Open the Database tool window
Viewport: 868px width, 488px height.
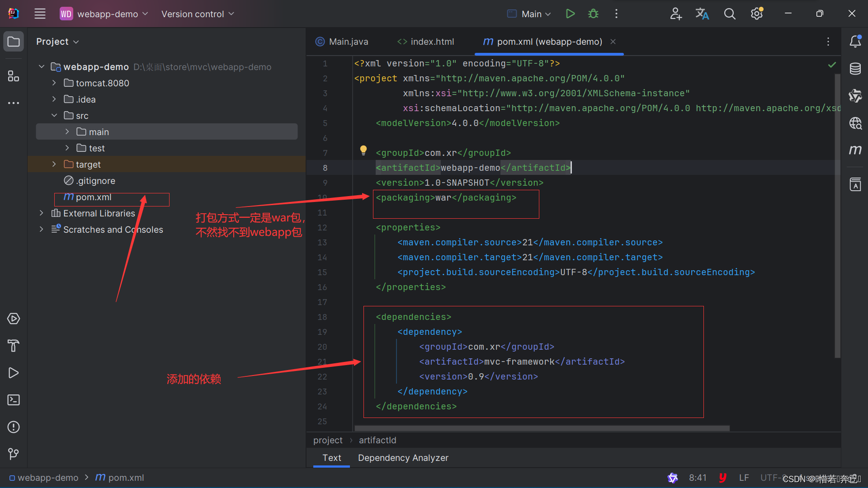tap(855, 69)
